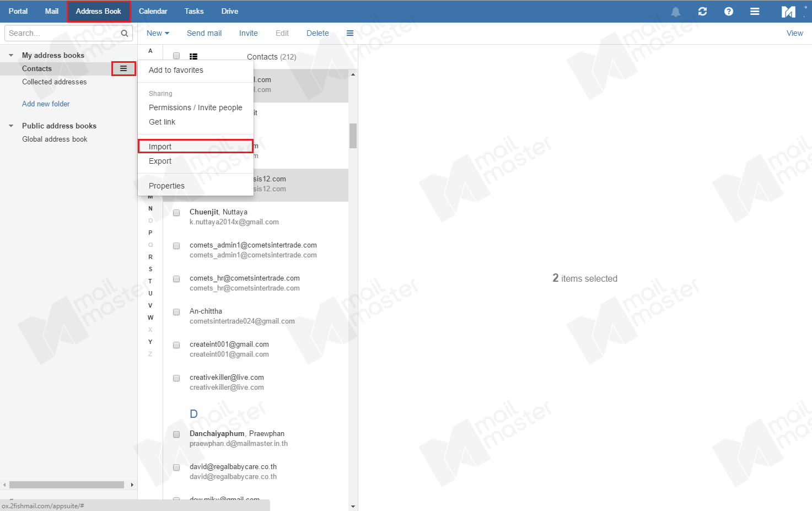Select checkbox for comets_hr@cometsintertrade.com

[176, 279]
